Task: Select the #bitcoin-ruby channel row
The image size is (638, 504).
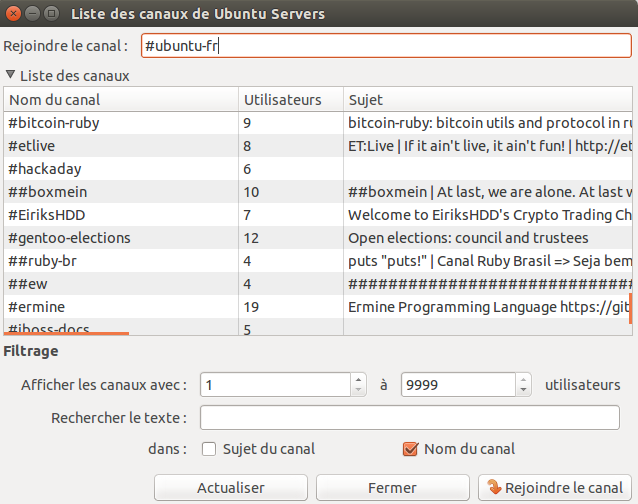Action: [x=318, y=123]
